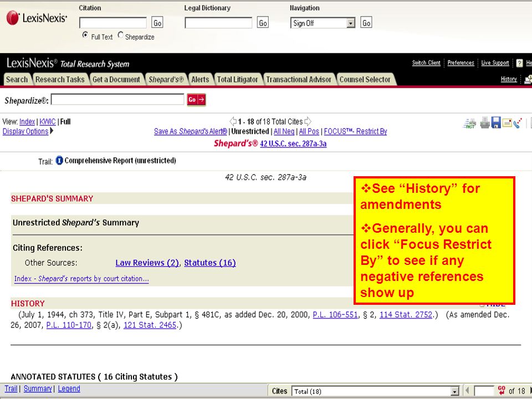Click the Legend link in bottom bar
The image size is (532, 399).
pos(69,388)
